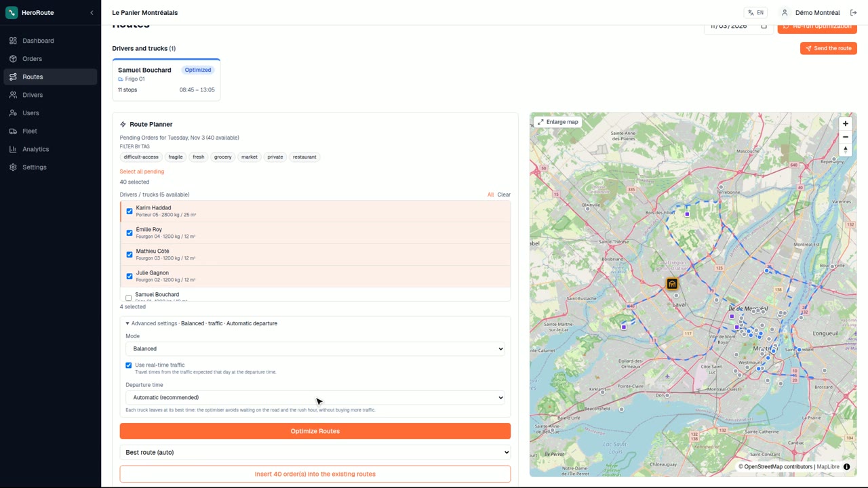Filter orders by the difficult-access tag
Viewport: 868px width, 488px height.
(141, 157)
